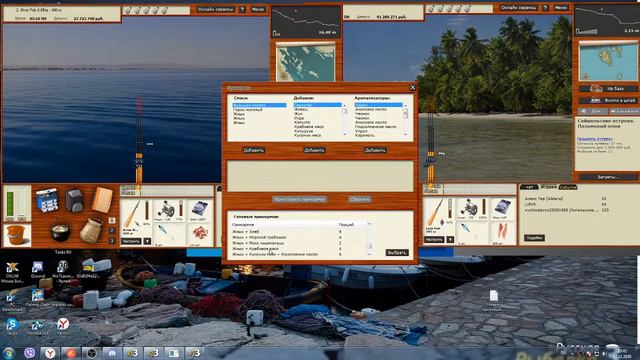
Task: Select the red meat bait slot in right game
Action: [502, 233]
